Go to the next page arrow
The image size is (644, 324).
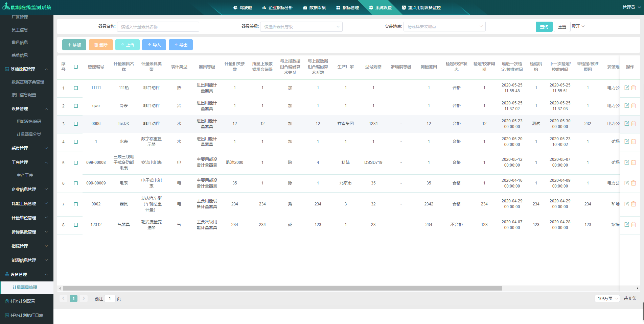(x=84, y=298)
